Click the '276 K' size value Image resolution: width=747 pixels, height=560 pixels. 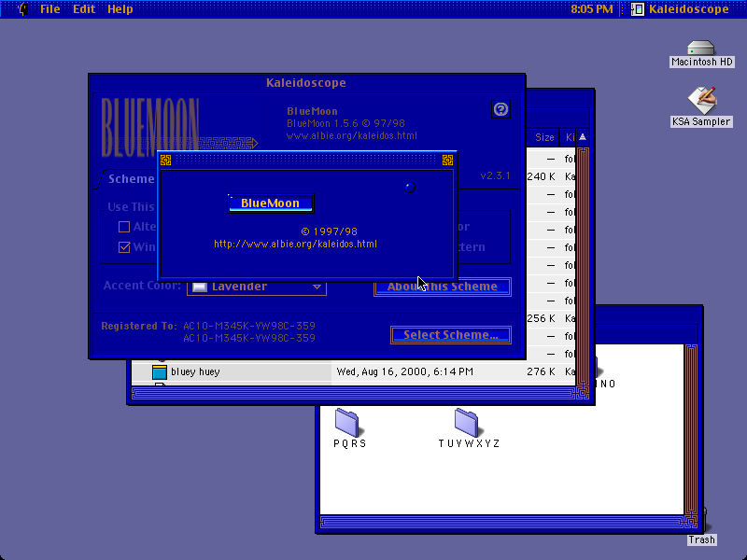coord(541,371)
